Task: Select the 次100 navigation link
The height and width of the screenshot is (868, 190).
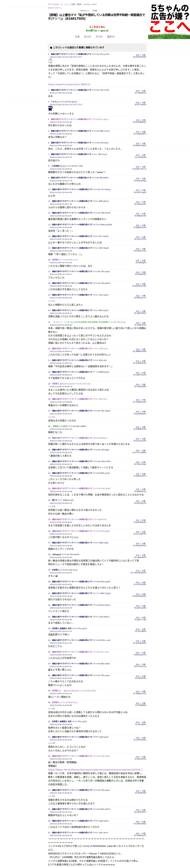Action: pyautogui.click(x=99, y=37)
